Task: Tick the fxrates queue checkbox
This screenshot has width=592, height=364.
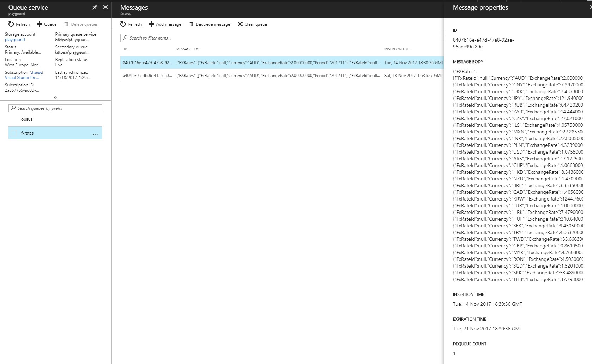Action: pos(14,133)
